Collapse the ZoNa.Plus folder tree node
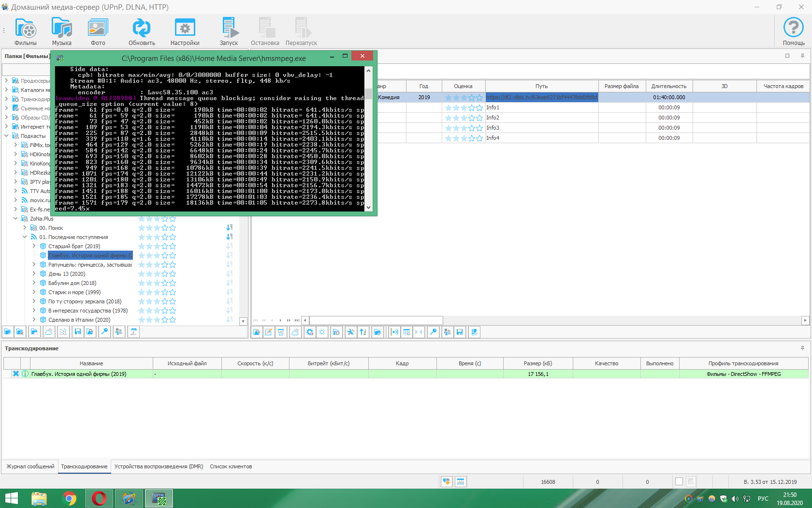812x508 pixels. tap(15, 219)
